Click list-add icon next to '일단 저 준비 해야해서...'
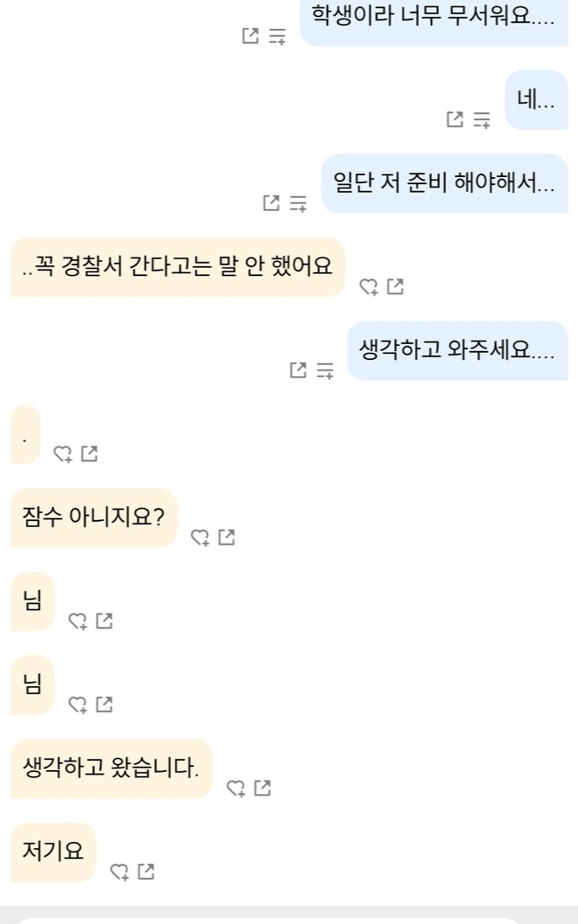The width and height of the screenshot is (578, 924). click(x=298, y=203)
